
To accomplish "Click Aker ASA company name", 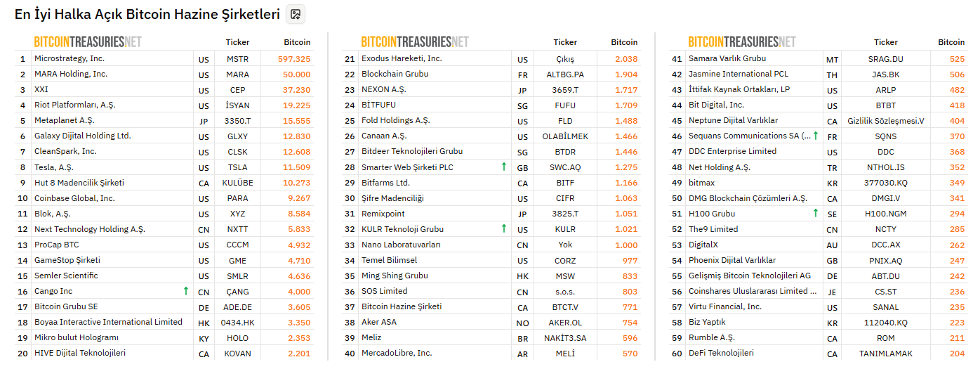I will [379, 322].
